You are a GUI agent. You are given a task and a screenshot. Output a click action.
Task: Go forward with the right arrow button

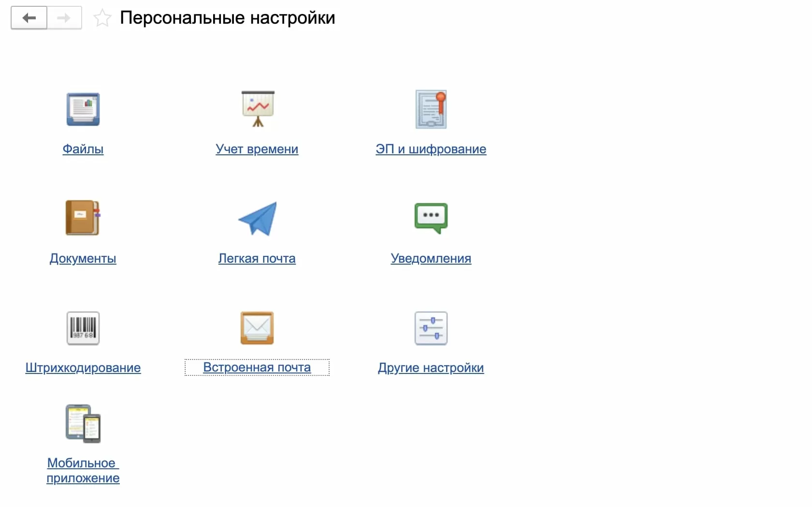pyautogui.click(x=64, y=18)
